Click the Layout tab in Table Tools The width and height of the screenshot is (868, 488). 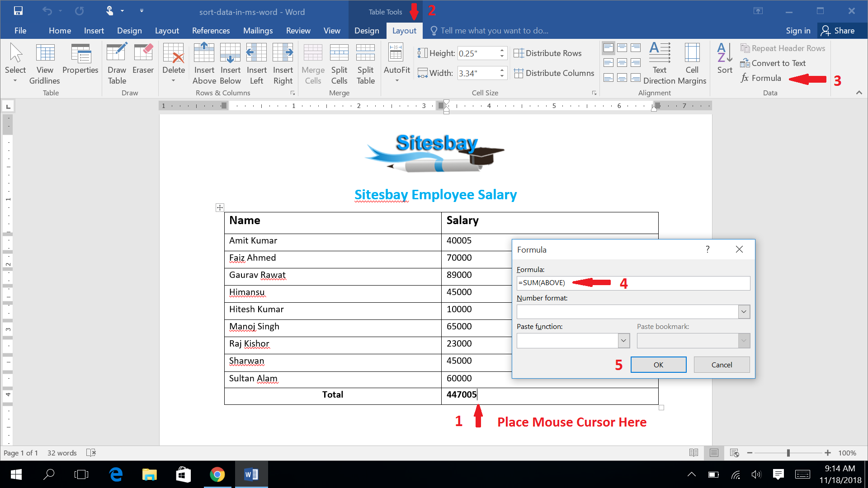tap(404, 30)
